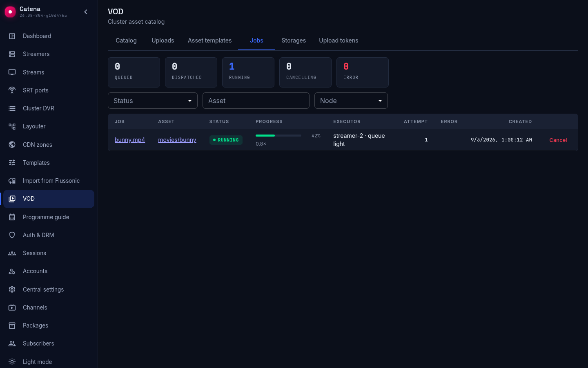Open the Programme guide calendar icon
Image resolution: width=588 pixels, height=368 pixels.
pos(12,217)
